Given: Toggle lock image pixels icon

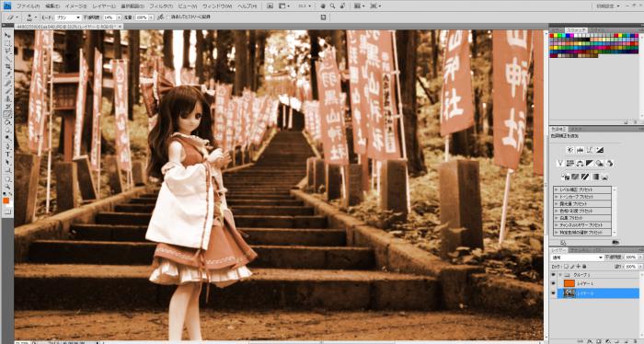Looking at the screenshot, I should pos(572,267).
